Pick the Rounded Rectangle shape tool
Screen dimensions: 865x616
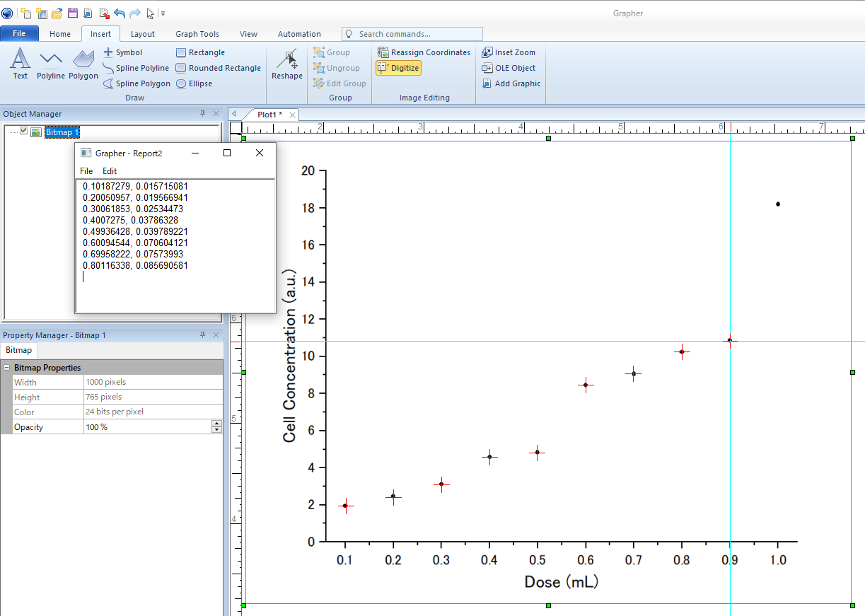[x=219, y=68]
